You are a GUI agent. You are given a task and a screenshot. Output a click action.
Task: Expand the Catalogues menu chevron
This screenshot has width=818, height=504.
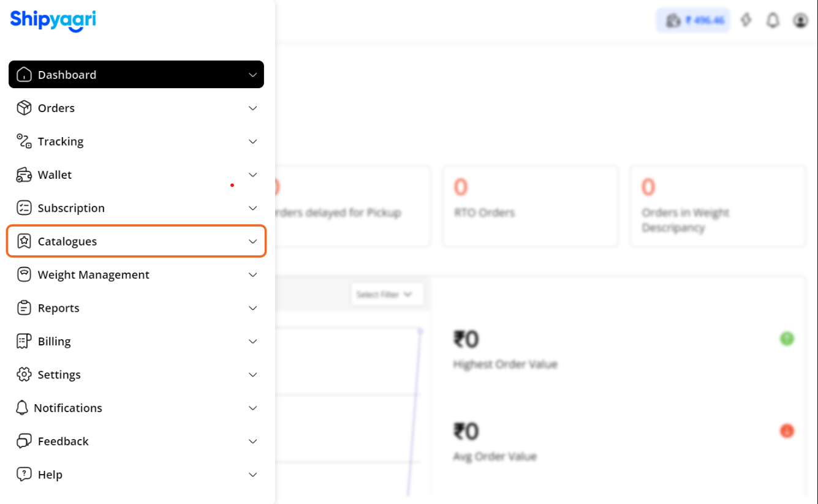252,241
